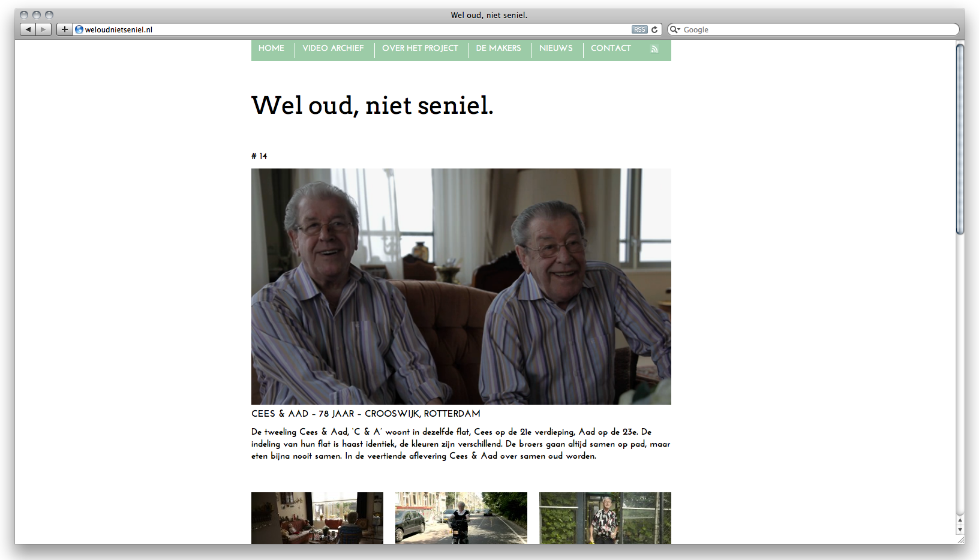Open the woman on street video thumbnail
This screenshot has height=560, width=979.
tap(461, 518)
